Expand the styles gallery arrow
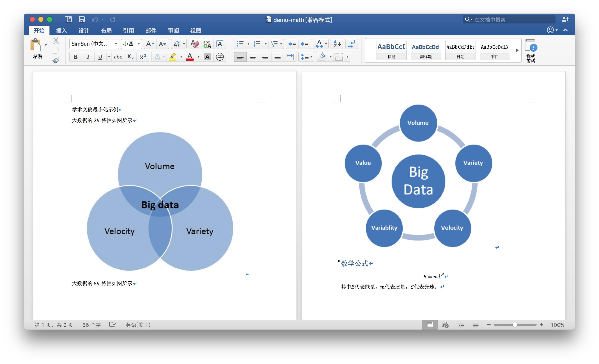The height and width of the screenshot is (364, 599). 517,50
